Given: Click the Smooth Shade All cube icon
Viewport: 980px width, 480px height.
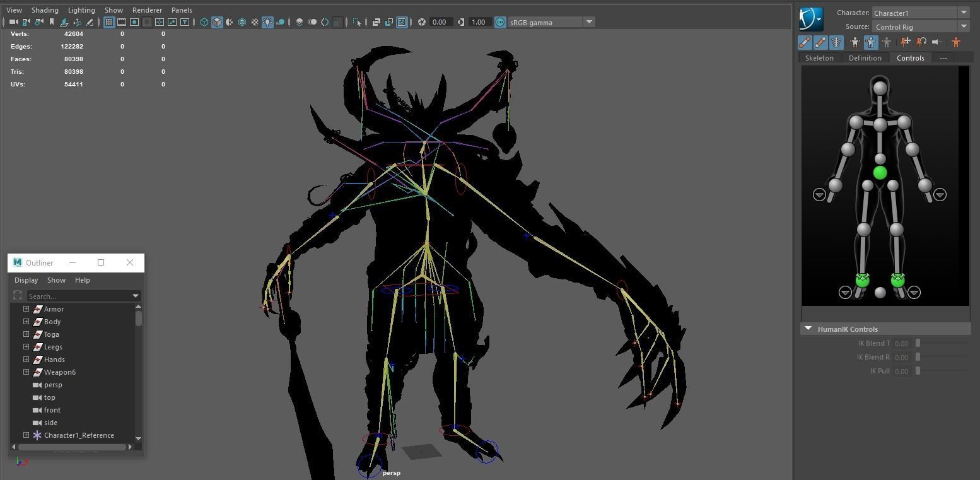Looking at the screenshot, I should click(217, 22).
